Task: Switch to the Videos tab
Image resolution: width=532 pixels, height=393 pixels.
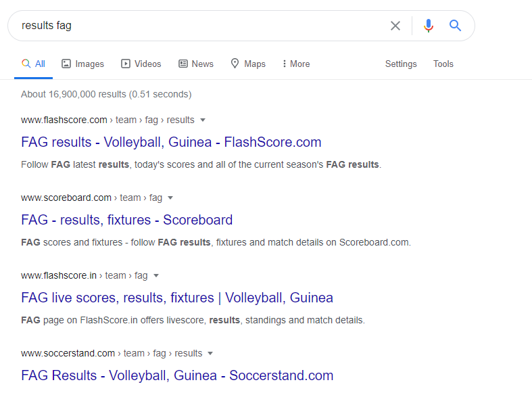Action: (x=147, y=64)
